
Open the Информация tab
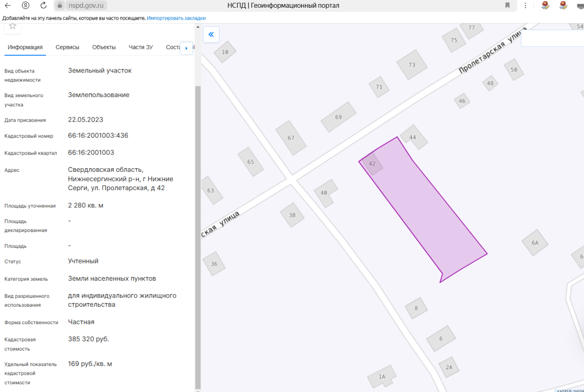[25, 47]
